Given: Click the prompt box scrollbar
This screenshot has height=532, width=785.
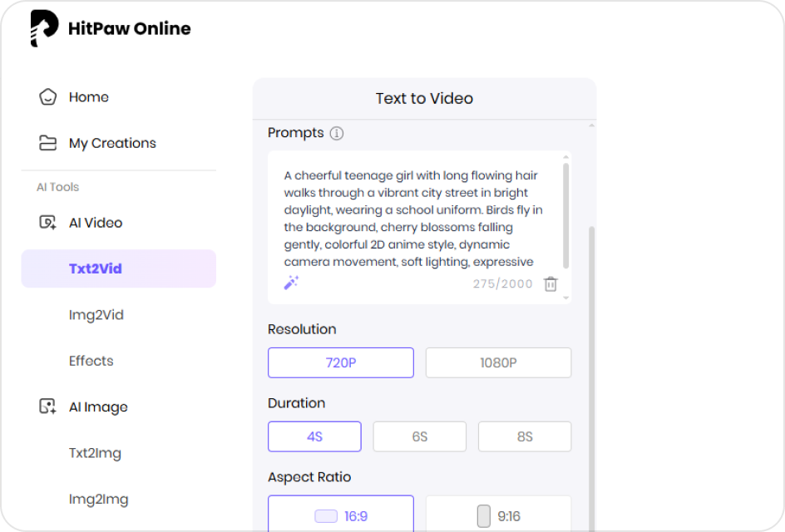Looking at the screenshot, I should click(566, 216).
